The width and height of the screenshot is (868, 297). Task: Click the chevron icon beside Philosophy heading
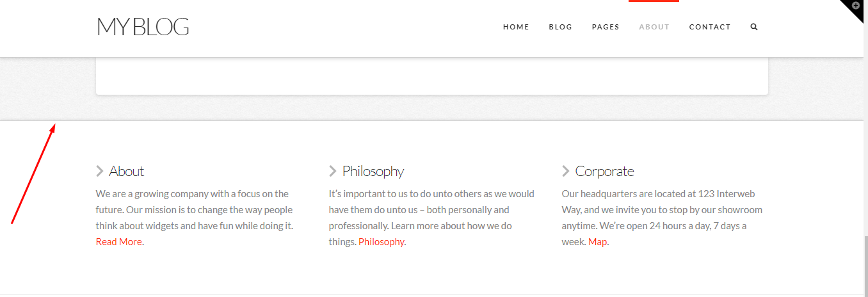333,171
